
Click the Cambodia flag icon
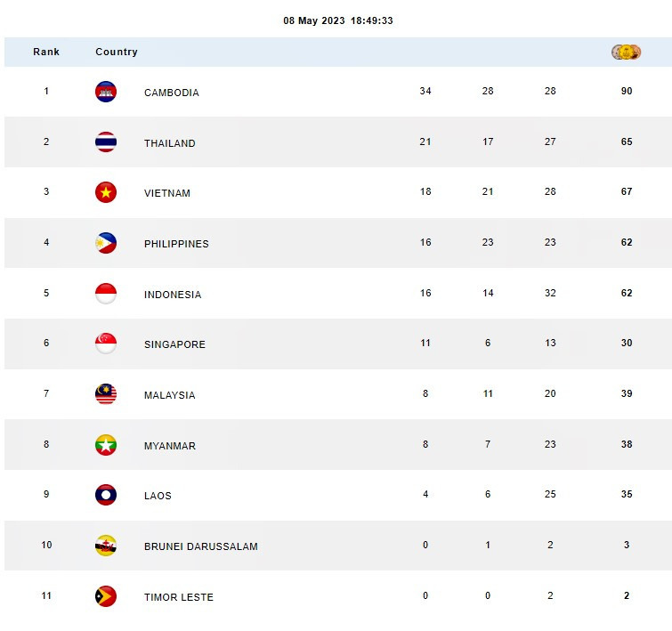pyautogui.click(x=106, y=92)
